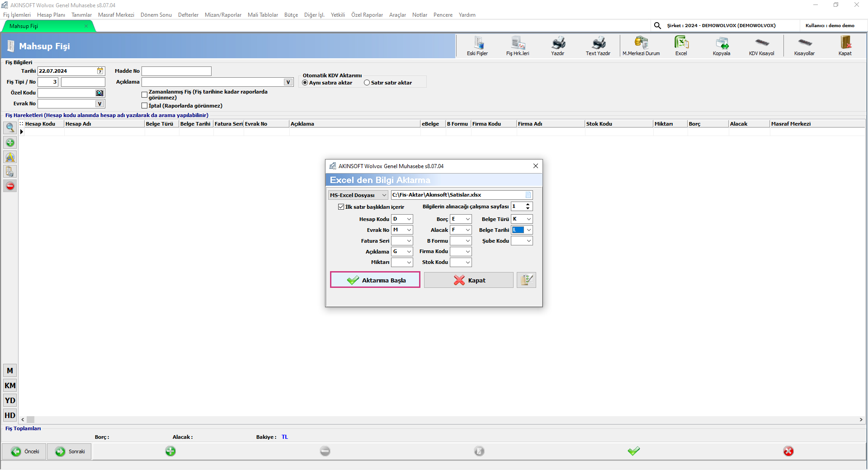Expand the Belge Türü column dropdown
868x470 pixels.
(x=528, y=219)
